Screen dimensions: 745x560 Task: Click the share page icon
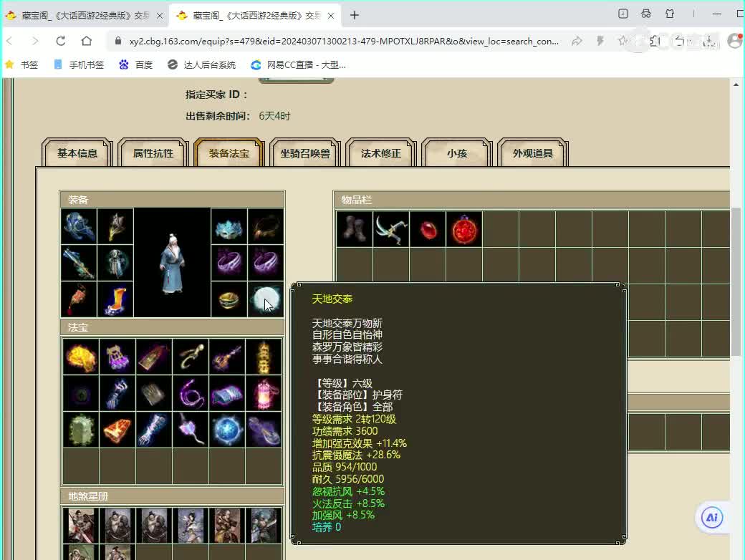pyautogui.click(x=577, y=42)
